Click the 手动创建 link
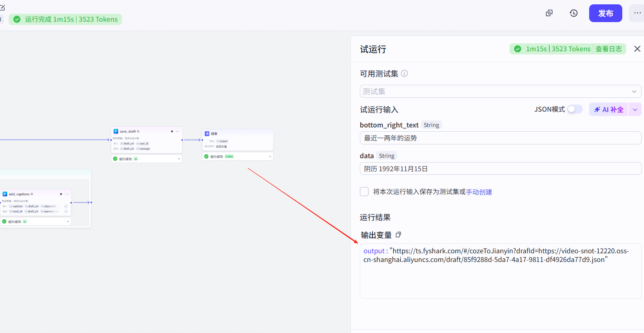The width and height of the screenshot is (644, 333). (x=479, y=192)
